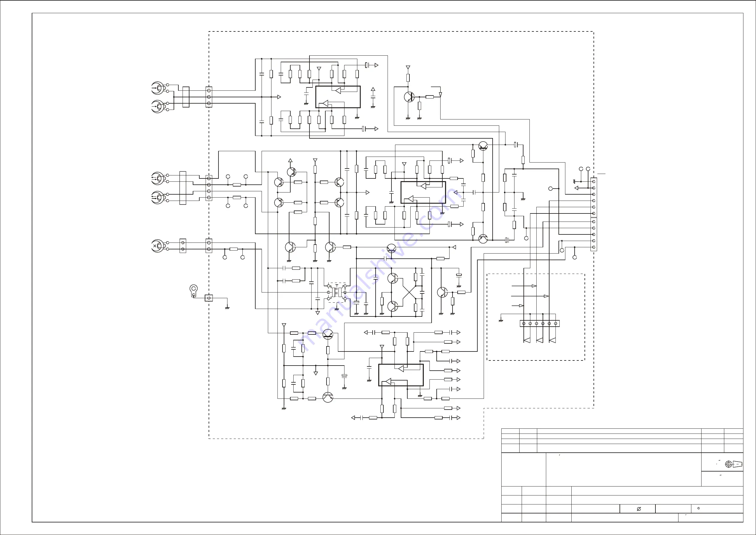
Task: Click the shortest arrow inside the small dashed box
Action: [517, 306]
